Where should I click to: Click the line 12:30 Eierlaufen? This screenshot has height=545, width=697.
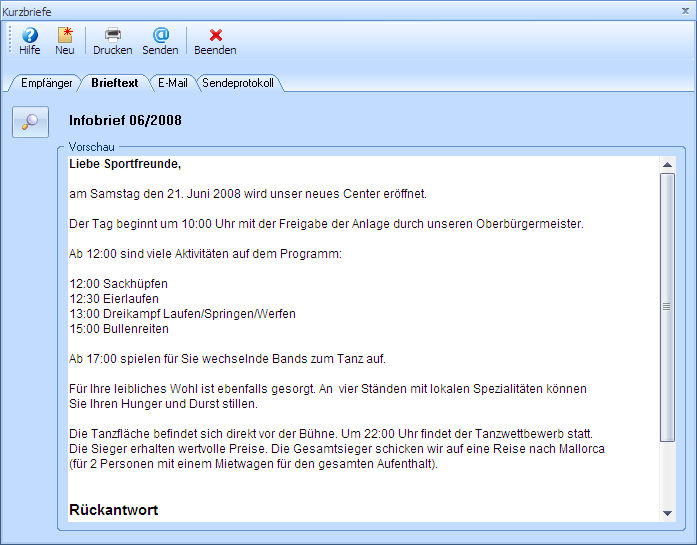pos(114,299)
